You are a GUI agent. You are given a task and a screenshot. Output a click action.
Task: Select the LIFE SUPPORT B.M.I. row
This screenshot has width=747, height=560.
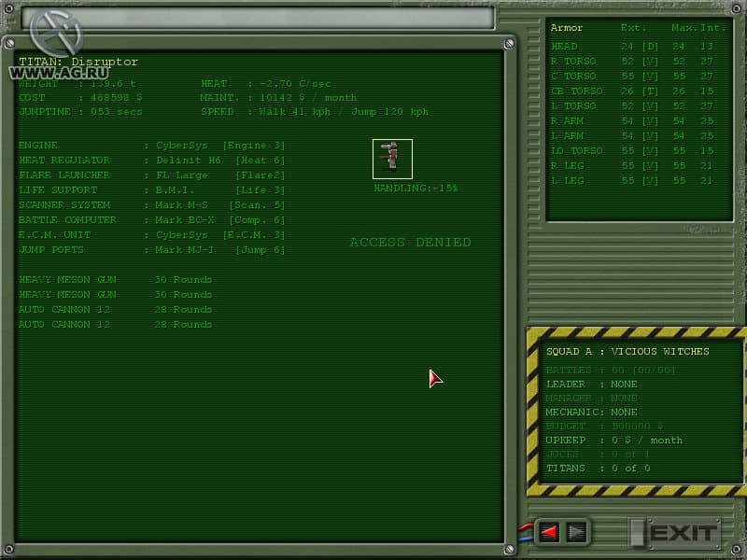tap(151, 190)
